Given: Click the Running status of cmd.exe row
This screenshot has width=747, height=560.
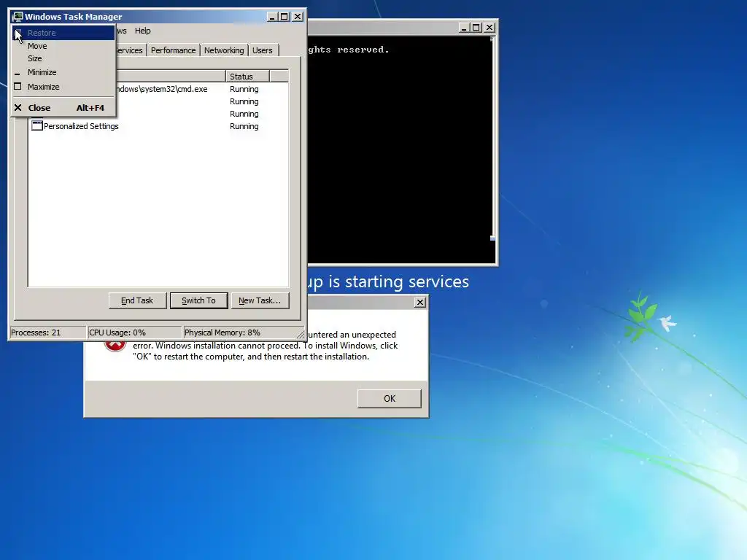Looking at the screenshot, I should (x=244, y=89).
